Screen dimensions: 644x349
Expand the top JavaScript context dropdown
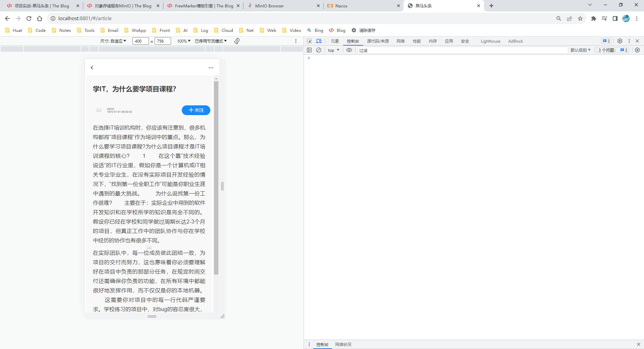pyautogui.click(x=333, y=50)
